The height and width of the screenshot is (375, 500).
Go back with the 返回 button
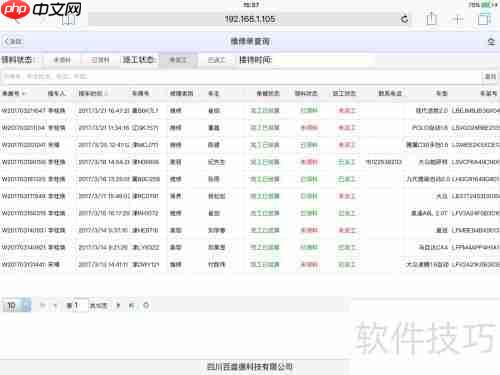point(13,41)
